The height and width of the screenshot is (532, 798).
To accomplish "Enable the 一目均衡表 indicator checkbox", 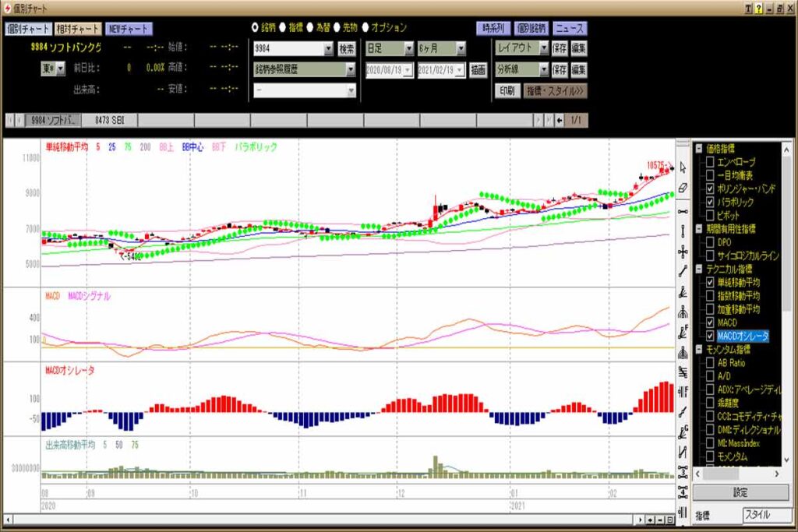I will pos(710,175).
